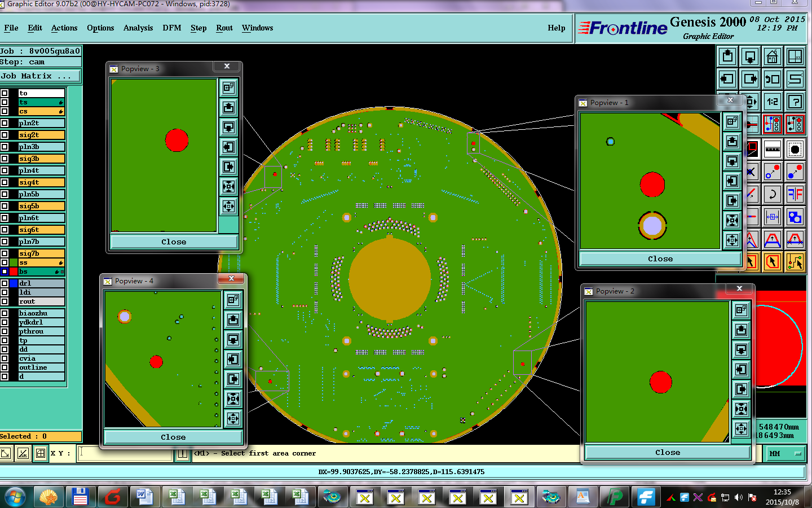Select the ruler measurement tool
The width and height of the screenshot is (812, 508).
point(773,149)
